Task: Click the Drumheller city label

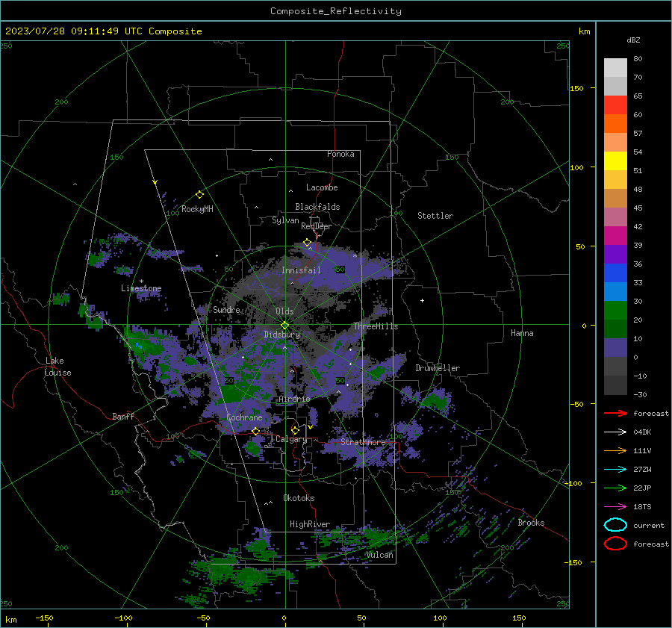Action: (438, 368)
